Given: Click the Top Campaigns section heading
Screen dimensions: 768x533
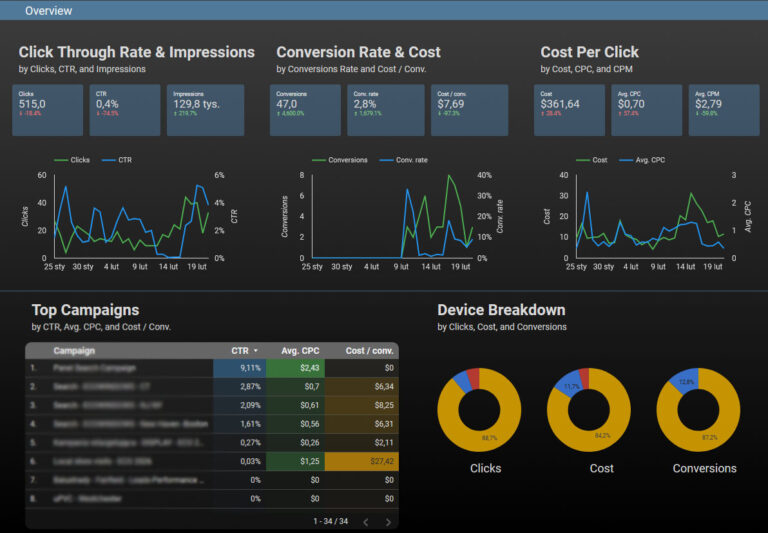Looking at the screenshot, I should tap(85, 310).
